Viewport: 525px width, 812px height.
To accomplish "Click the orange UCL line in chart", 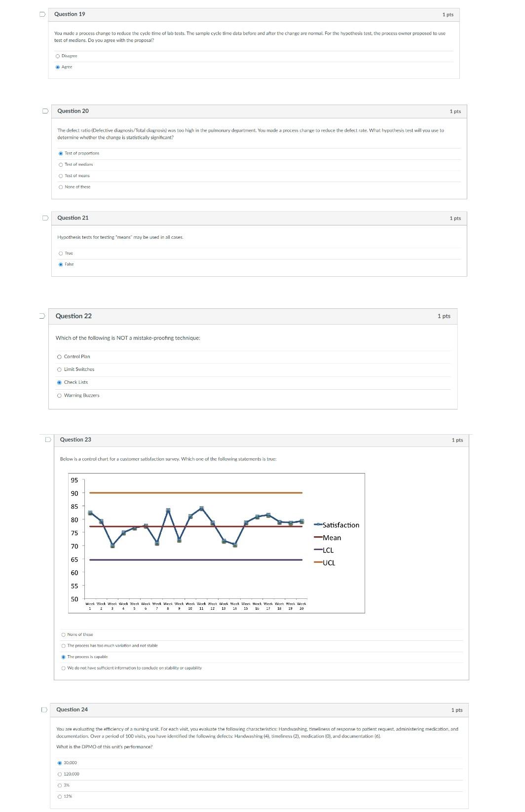I will tap(195, 493).
